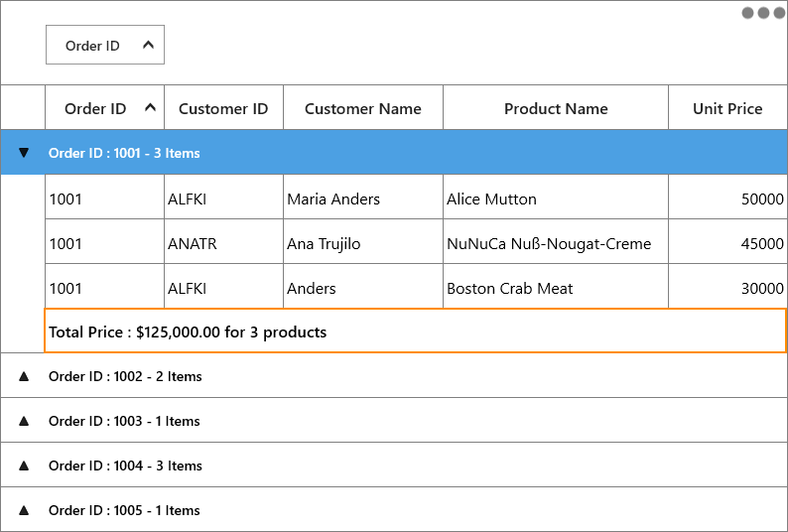Select the NuNuCa Nuß-Nougat-Creme cell
Image resolution: width=788 pixels, height=532 pixels.
(x=556, y=241)
